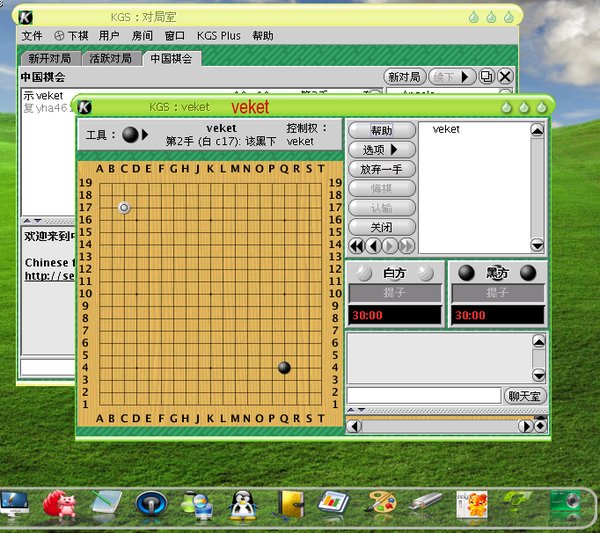Click the black stone at Q4
This screenshot has width=600, height=533.
pos(284,368)
